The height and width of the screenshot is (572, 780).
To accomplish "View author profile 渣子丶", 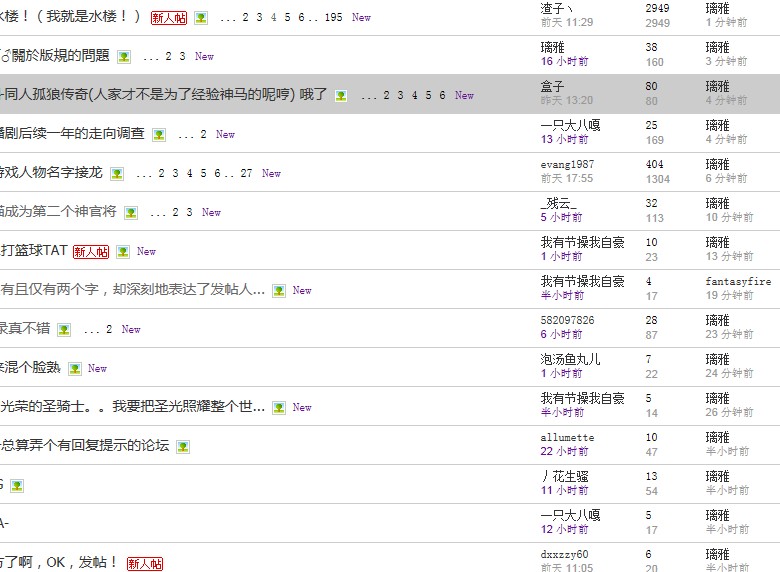I will coord(556,8).
